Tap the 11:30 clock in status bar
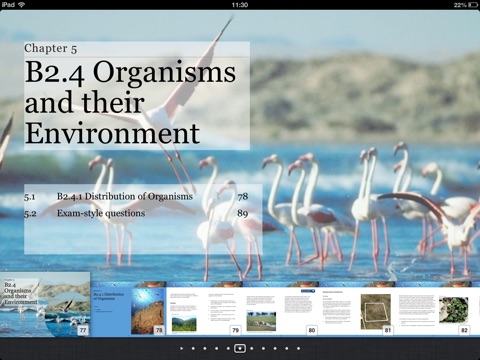Image resolution: width=480 pixels, height=360 pixels. tap(240, 5)
